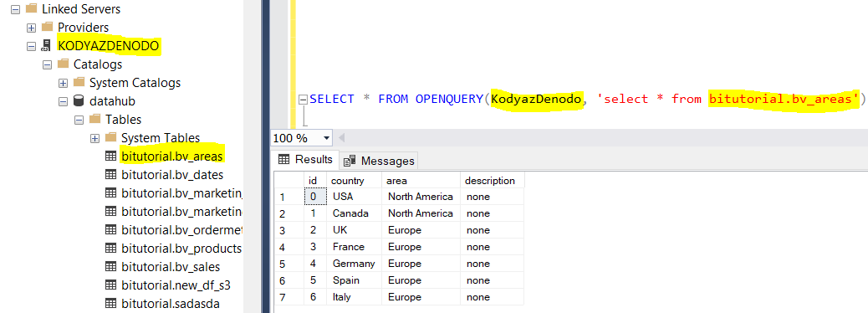Viewport: 868px width, 313px height.
Task: Click the table icon of bitutorial.bv_areas
Action: pyautogui.click(x=110, y=156)
